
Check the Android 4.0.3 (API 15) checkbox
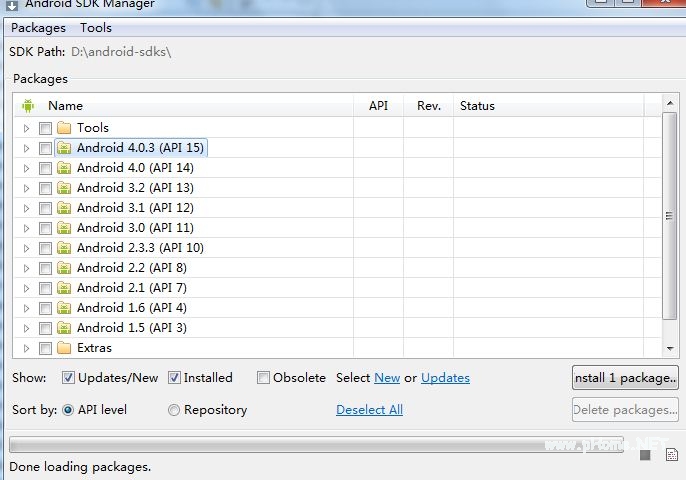pyautogui.click(x=45, y=148)
